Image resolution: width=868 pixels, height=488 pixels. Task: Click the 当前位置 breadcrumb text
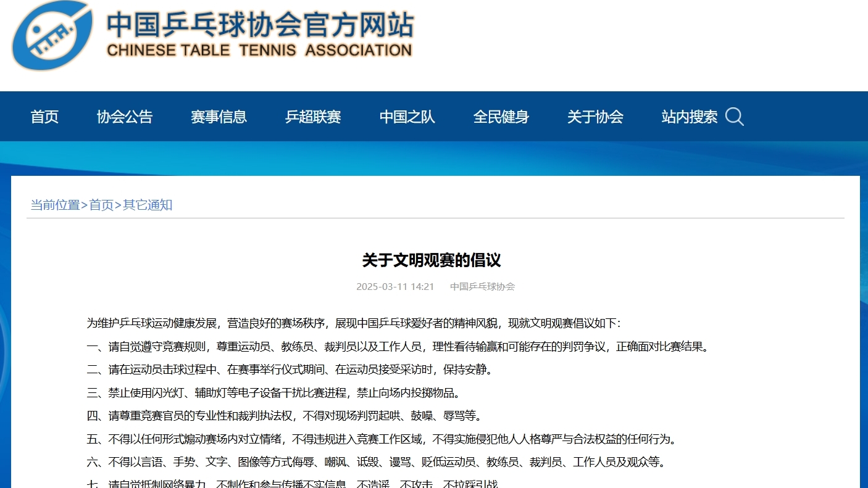56,205
